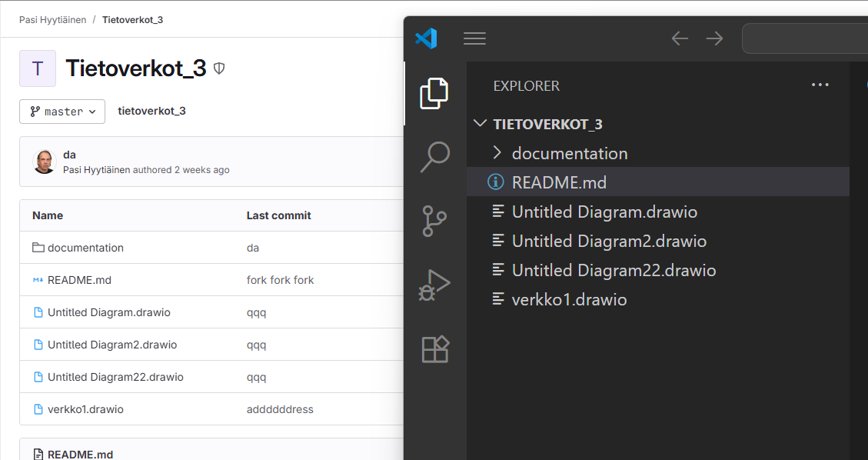Click the Go Back arrow
Image resolution: width=868 pixels, height=460 pixels.
click(680, 38)
